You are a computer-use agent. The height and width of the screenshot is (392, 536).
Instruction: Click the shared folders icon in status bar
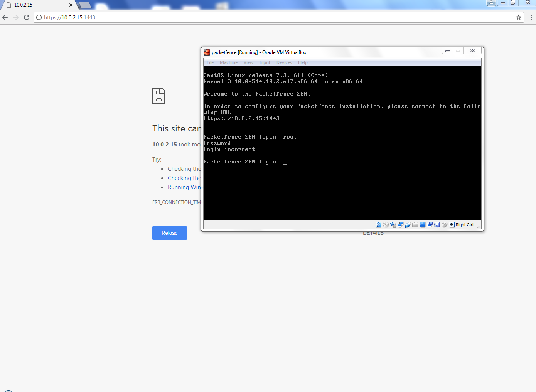click(415, 224)
